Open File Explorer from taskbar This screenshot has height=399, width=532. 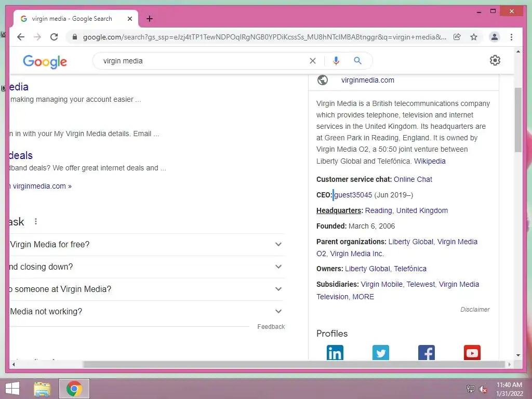42,389
